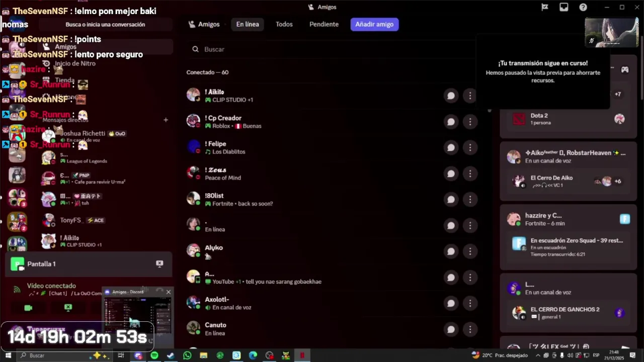Open the game controller icon in activity panel
Screen dimensions: 644x362
(624, 70)
